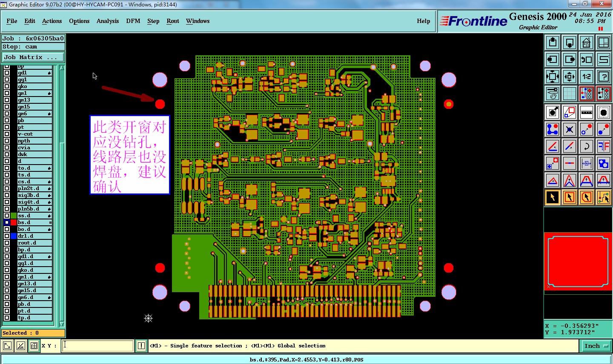Toggle the gko layer checkbox

click(x=7, y=86)
